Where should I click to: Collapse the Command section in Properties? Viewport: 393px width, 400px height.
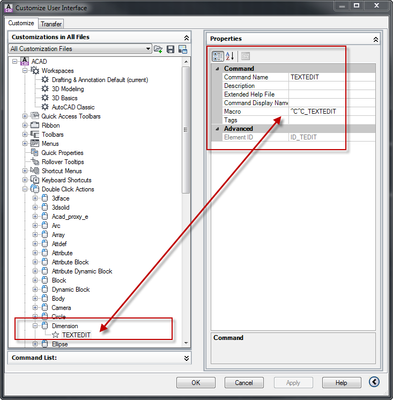218,68
